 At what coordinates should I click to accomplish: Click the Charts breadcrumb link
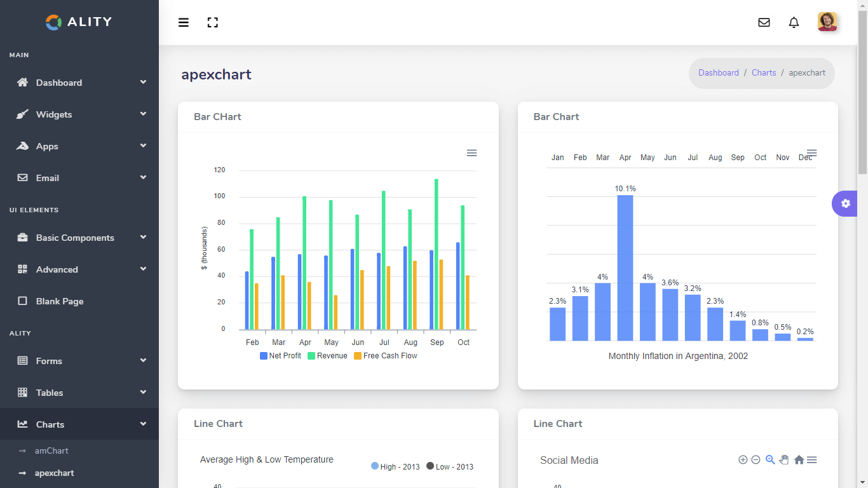click(764, 73)
